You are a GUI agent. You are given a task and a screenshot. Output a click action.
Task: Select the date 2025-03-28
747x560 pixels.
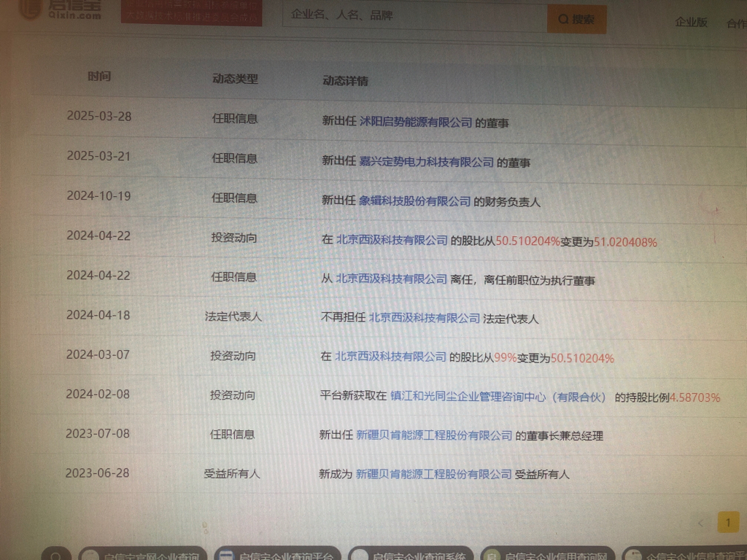[99, 116]
